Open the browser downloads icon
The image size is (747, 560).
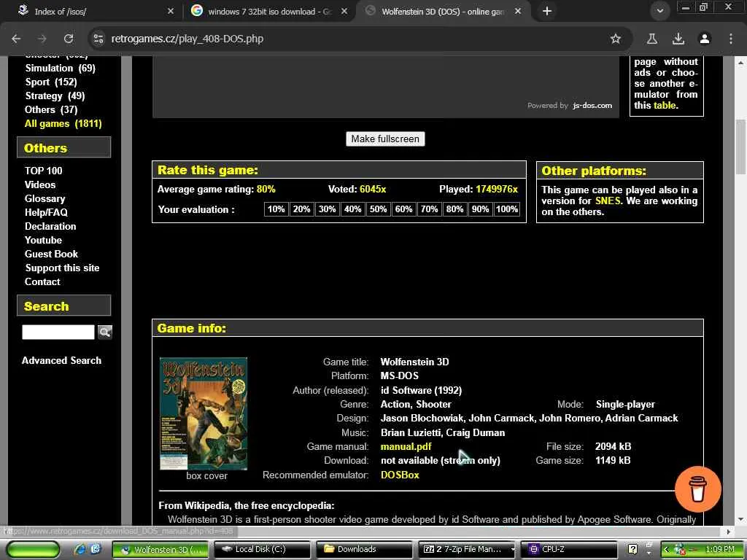(x=678, y=39)
